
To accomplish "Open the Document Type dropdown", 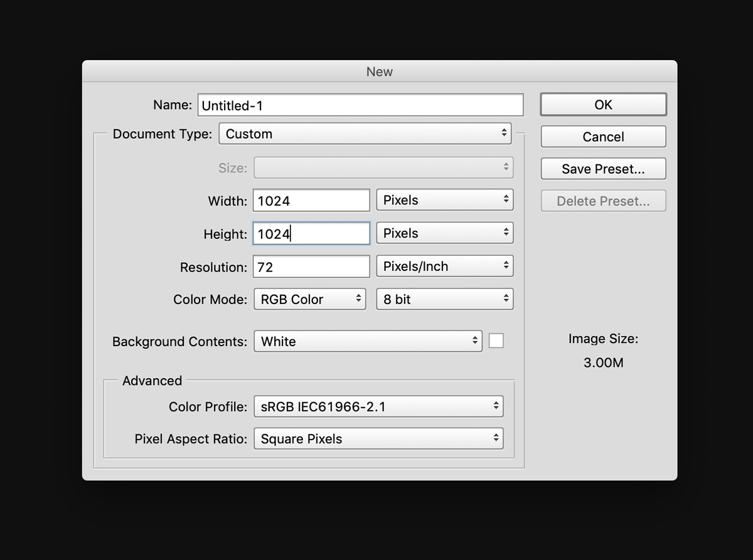I will [x=365, y=134].
